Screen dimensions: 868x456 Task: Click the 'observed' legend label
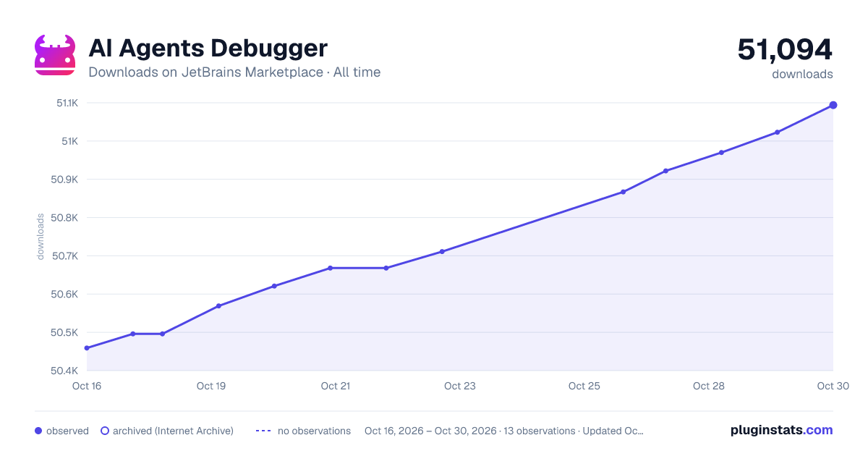pos(67,431)
